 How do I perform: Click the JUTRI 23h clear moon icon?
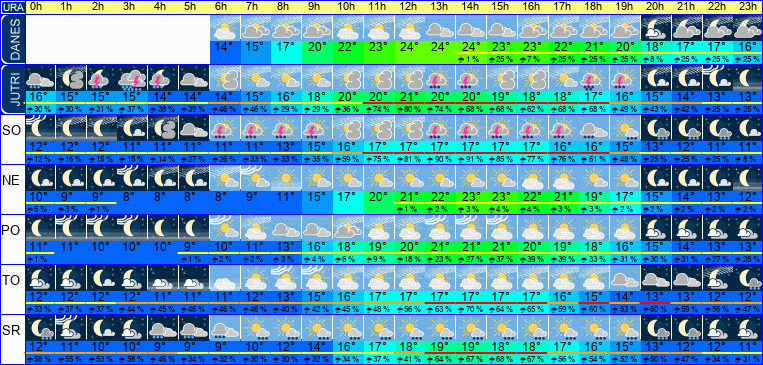coord(748,78)
